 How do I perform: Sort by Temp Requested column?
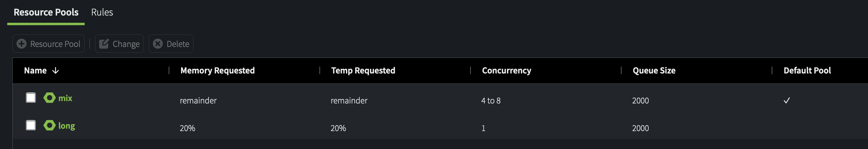tap(363, 71)
